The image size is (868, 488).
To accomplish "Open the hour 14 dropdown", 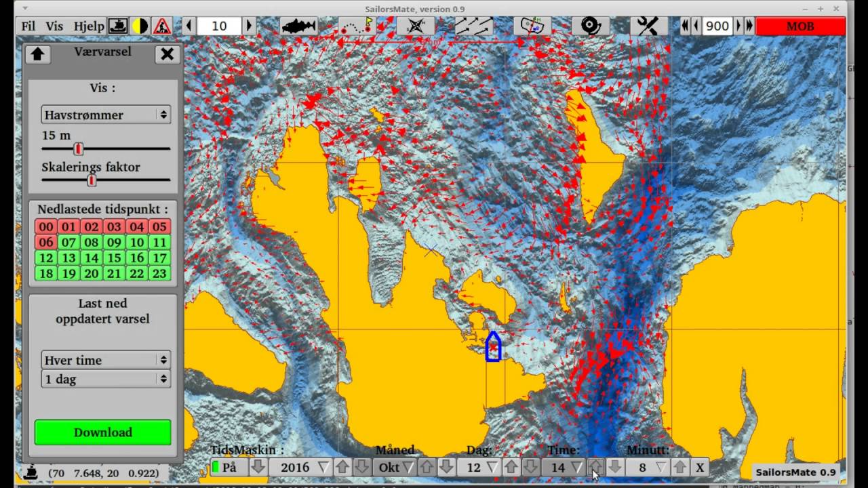I will coord(564,468).
